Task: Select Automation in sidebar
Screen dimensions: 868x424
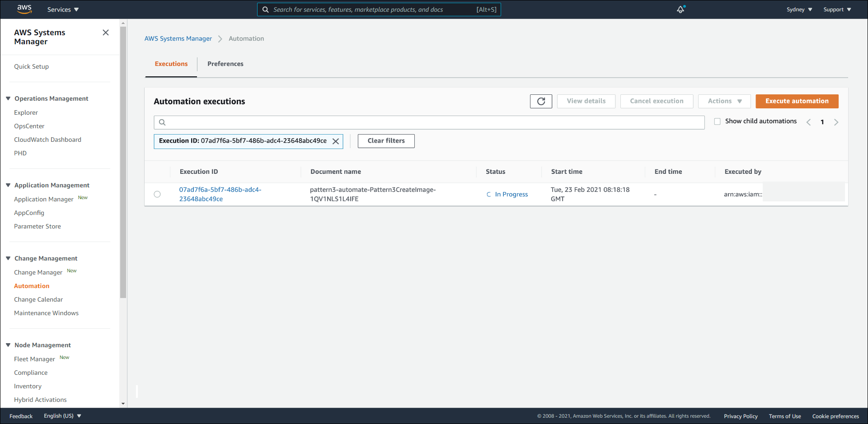Action: pyautogui.click(x=32, y=286)
